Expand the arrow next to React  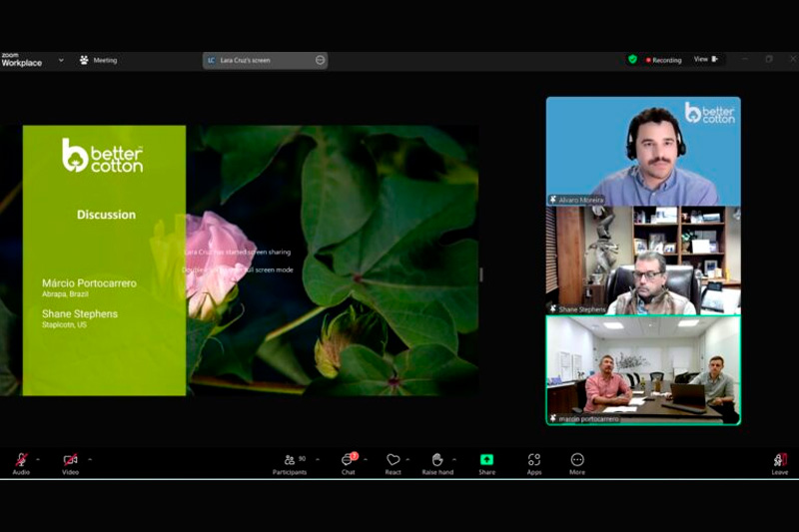coord(407,460)
